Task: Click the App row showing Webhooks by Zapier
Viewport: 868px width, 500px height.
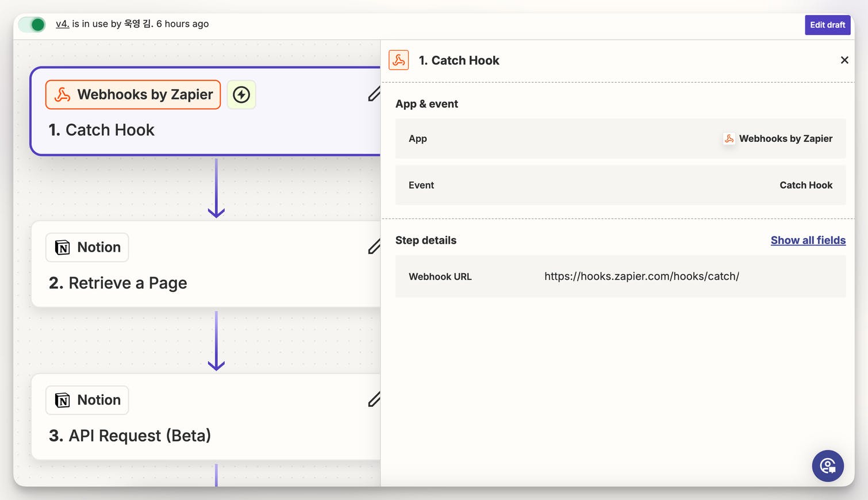Action: [x=620, y=139]
